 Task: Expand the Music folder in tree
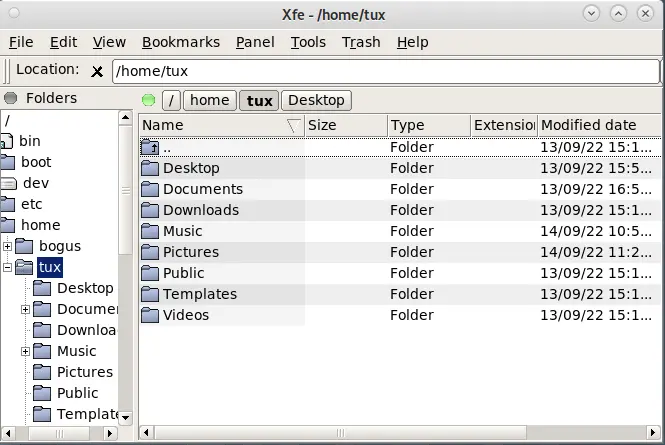point(26,351)
